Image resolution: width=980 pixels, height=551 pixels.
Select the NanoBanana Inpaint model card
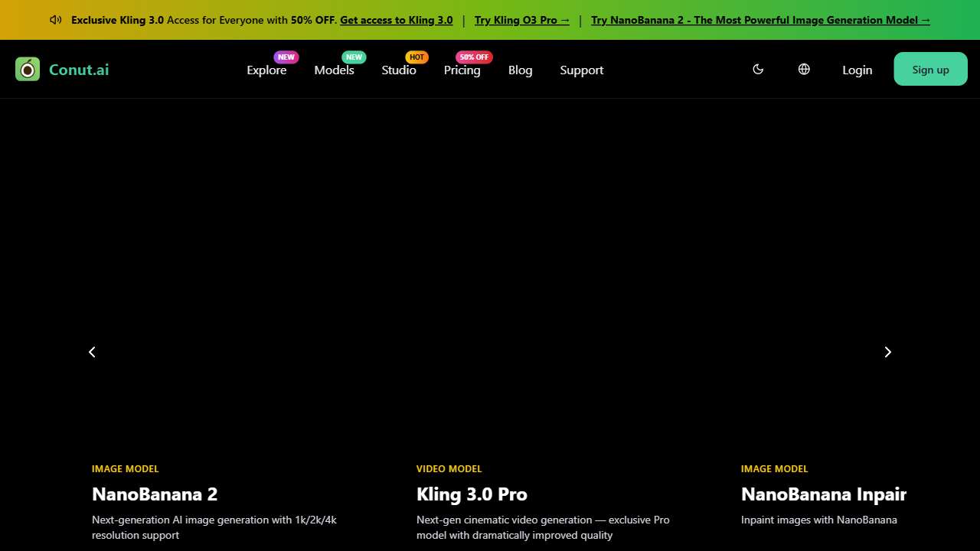tap(823, 494)
